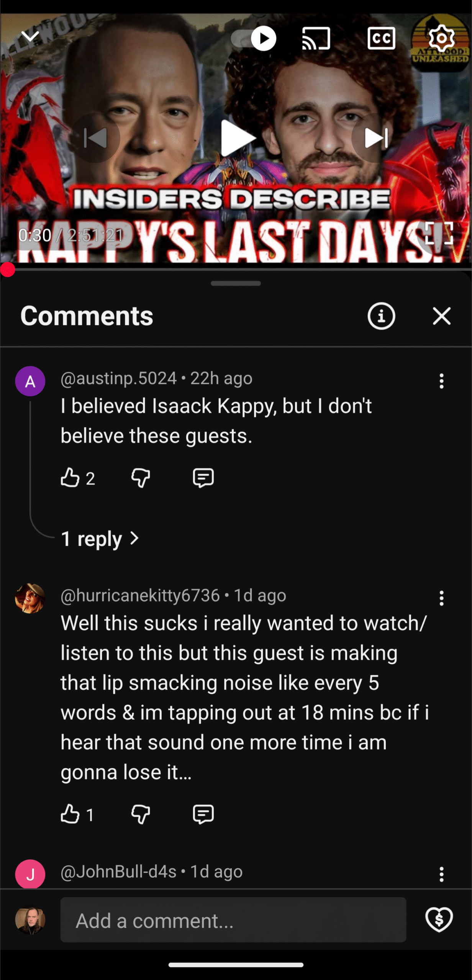Toggle the autoplay switch
The image size is (472, 980).
pos(254,39)
